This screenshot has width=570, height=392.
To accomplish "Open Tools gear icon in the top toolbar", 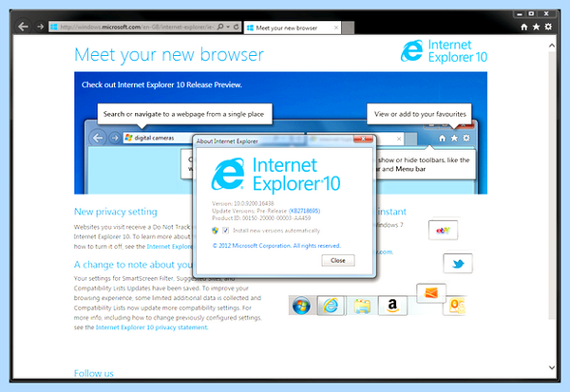I will [x=548, y=27].
